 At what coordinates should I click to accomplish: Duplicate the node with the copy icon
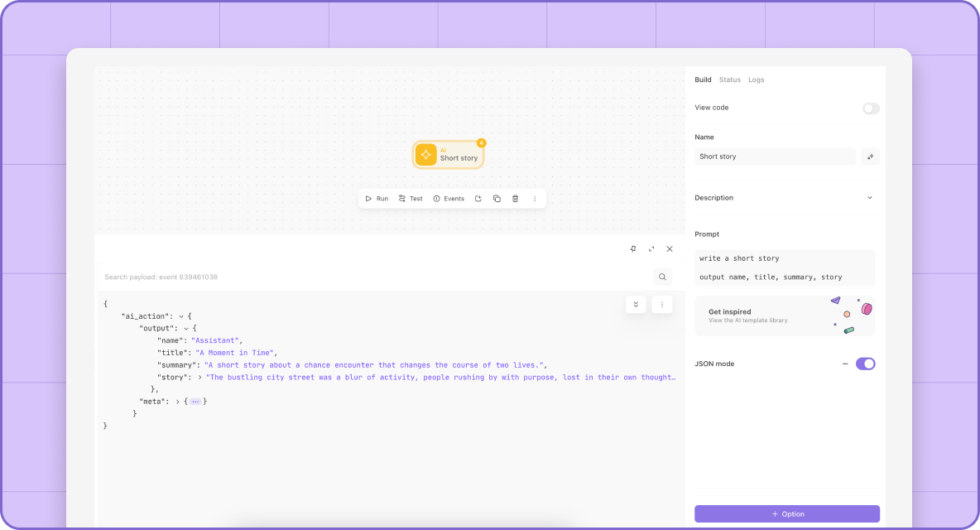coord(497,199)
